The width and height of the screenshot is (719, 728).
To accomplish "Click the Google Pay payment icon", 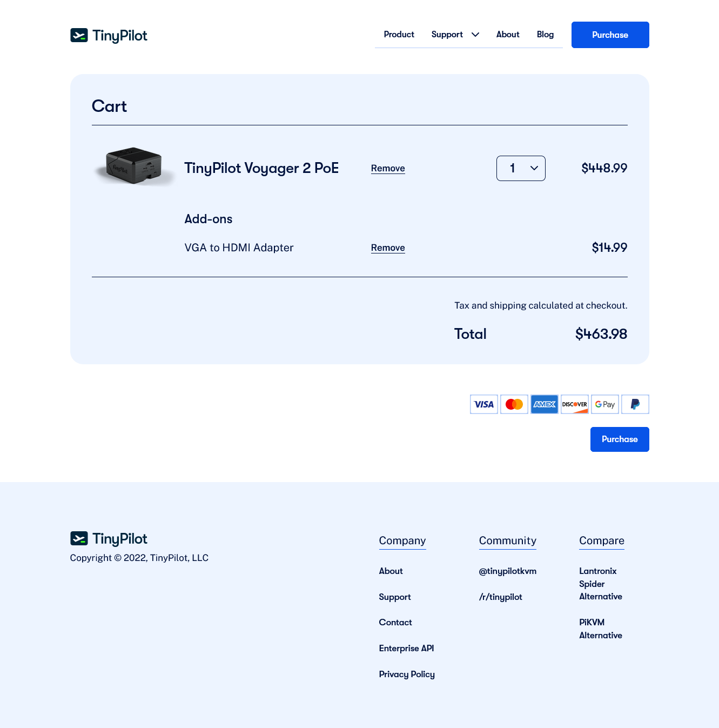I will click(605, 404).
